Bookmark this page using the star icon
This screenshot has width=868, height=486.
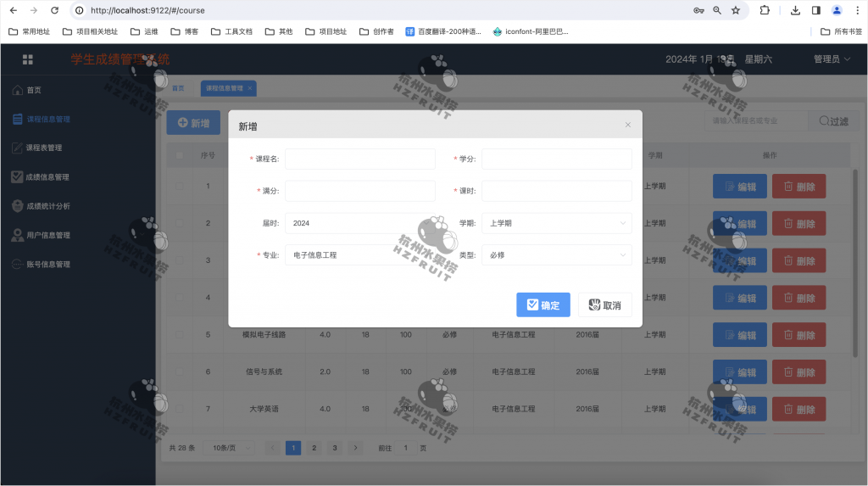click(x=736, y=10)
